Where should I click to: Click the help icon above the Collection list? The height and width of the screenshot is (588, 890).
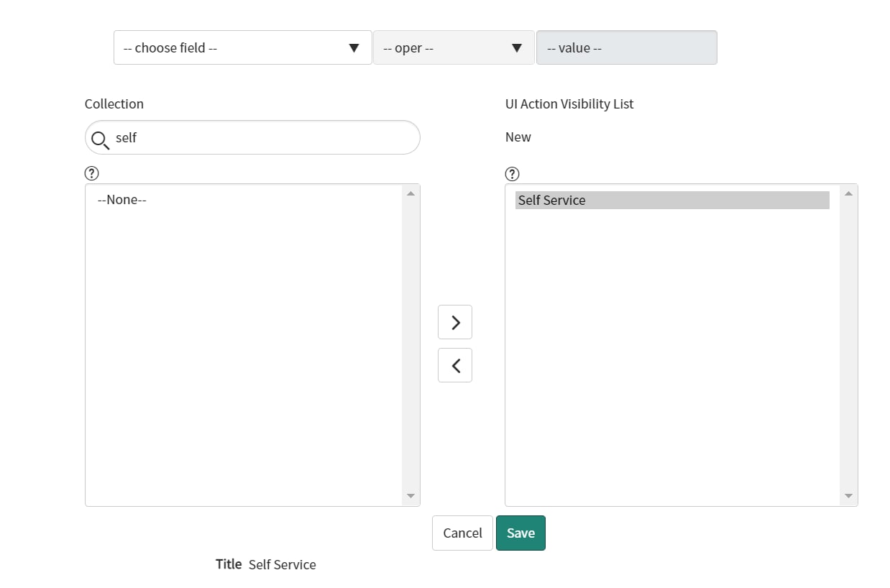(91, 173)
